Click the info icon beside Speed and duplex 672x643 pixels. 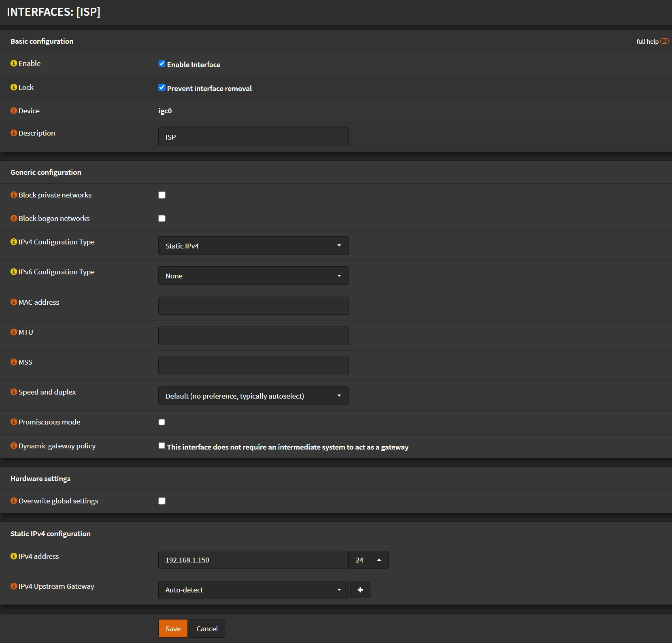(13, 392)
